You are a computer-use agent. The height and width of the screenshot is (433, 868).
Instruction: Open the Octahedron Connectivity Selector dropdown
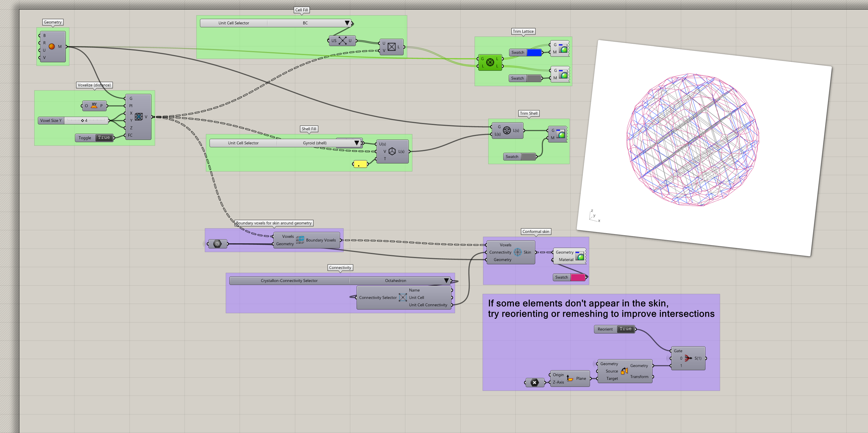[446, 280]
